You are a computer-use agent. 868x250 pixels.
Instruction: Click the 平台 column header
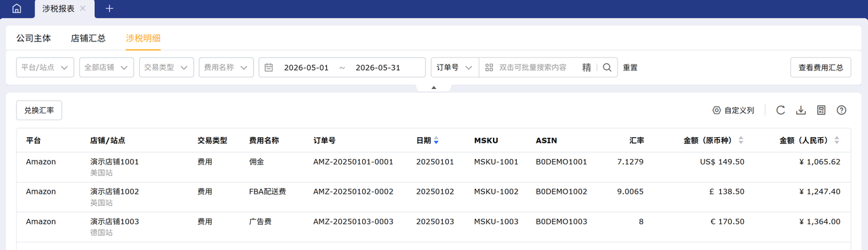[33, 141]
